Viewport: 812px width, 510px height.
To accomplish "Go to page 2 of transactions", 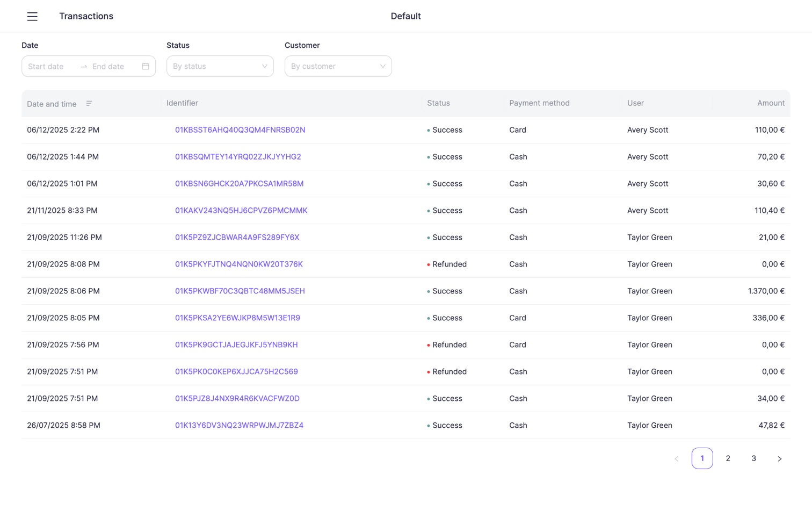I will 728,458.
